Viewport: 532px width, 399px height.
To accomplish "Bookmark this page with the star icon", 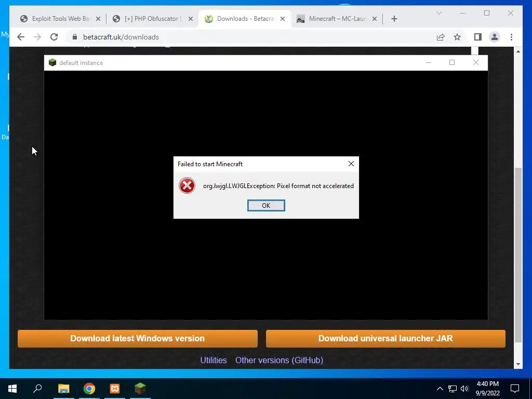I will click(x=457, y=37).
